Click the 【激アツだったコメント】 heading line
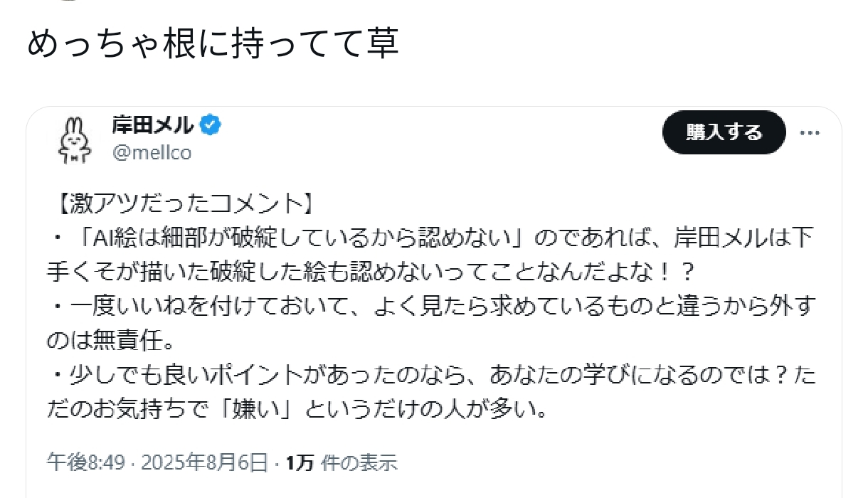Image resolution: width=868 pixels, height=498 pixels. [182, 204]
